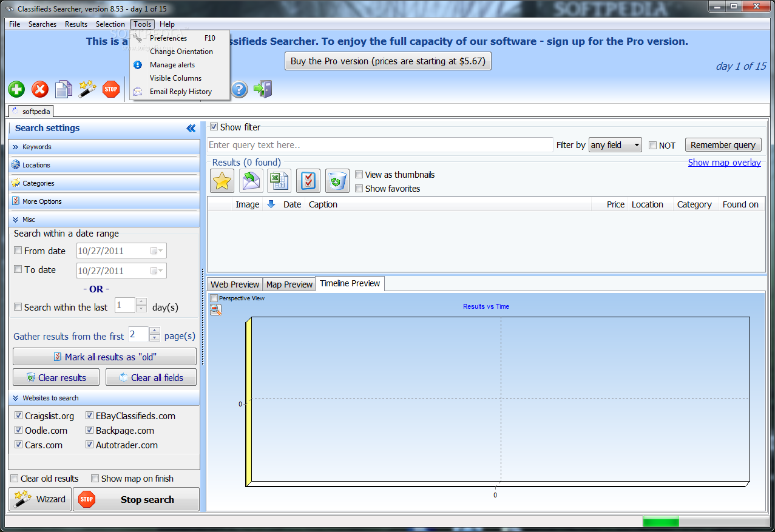This screenshot has width=775, height=532.
Task: Click the Clear results button
Action: point(56,377)
